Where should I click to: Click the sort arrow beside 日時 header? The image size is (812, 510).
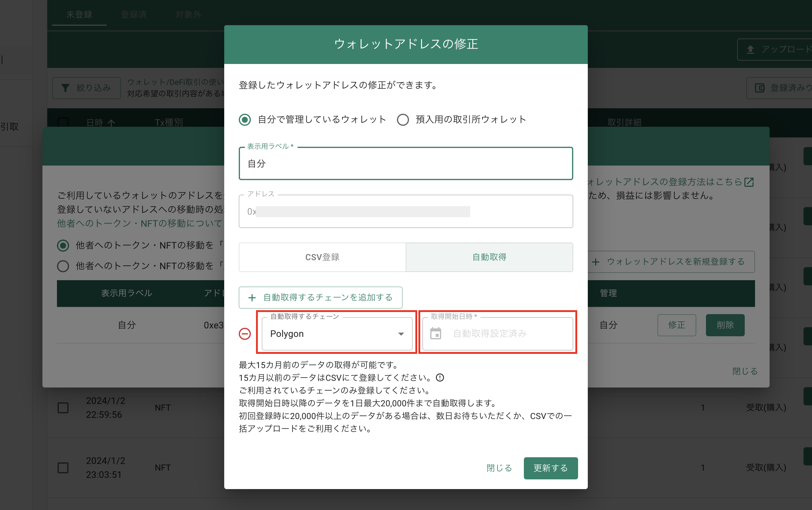(x=111, y=123)
